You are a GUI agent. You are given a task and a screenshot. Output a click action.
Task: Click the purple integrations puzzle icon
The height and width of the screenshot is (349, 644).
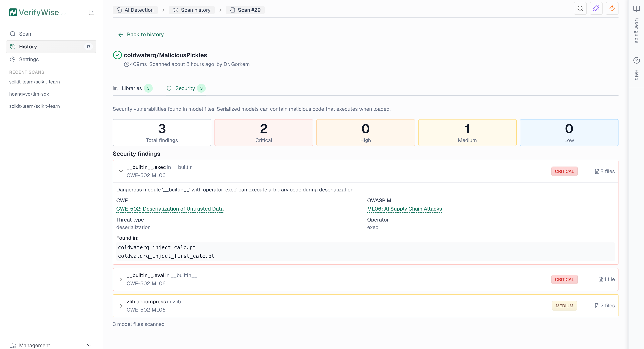click(x=596, y=8)
